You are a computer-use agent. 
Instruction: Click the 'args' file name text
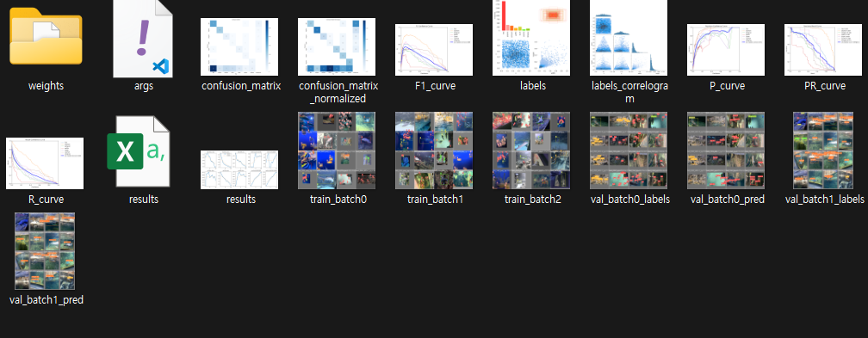point(143,86)
